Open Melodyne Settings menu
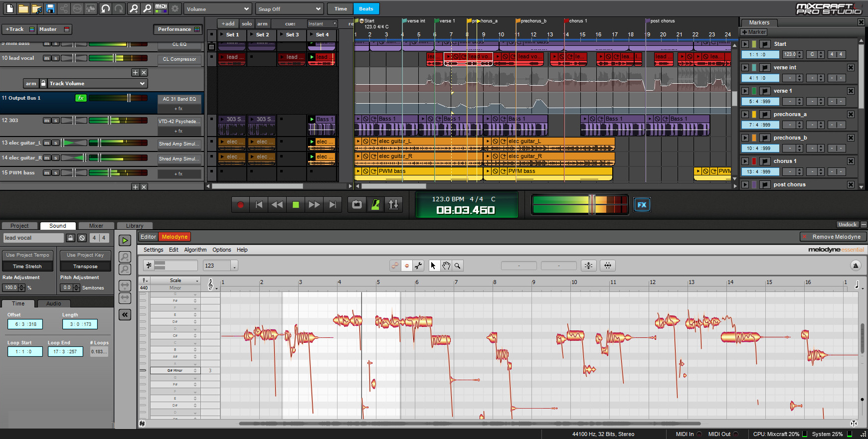Viewport: 868px width, 439px height. (154, 250)
